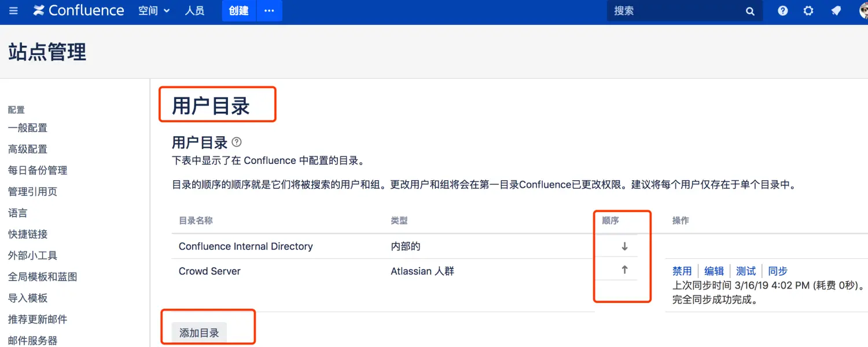This screenshot has width=868, height=347.
Task: Open 一般配置 in the sidebar
Action: pyautogui.click(x=28, y=128)
